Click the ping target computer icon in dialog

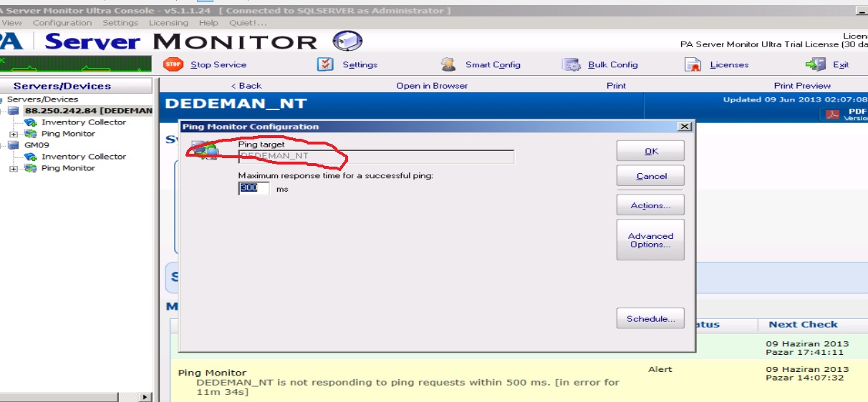click(204, 150)
